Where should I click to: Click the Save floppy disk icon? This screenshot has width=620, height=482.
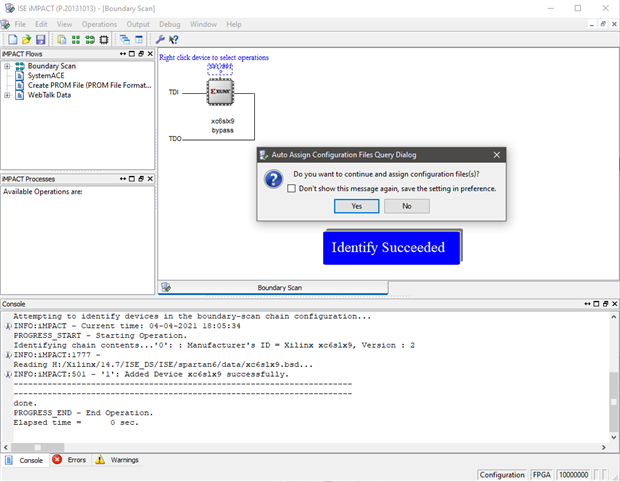pyautogui.click(x=39, y=39)
